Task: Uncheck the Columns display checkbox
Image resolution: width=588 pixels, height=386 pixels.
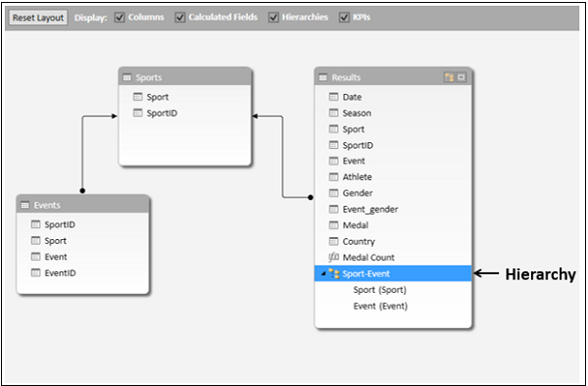Action: 120,18
